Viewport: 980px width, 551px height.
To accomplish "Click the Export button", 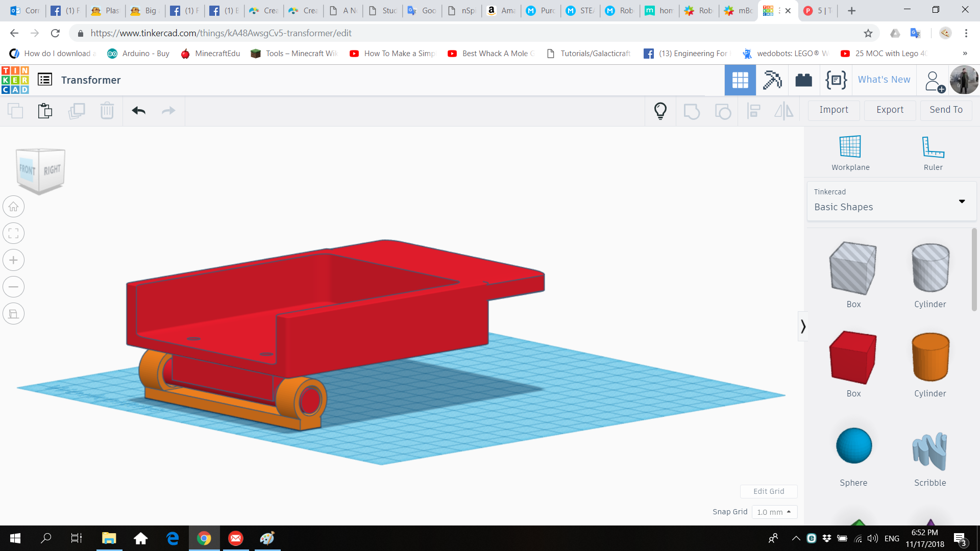I will [x=890, y=110].
